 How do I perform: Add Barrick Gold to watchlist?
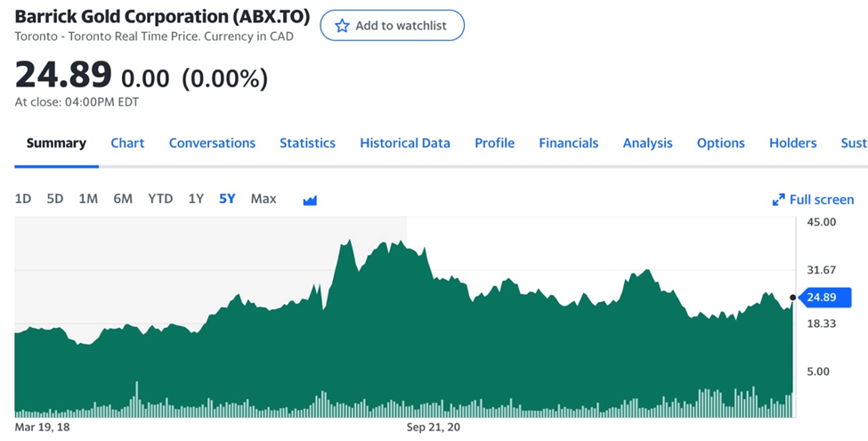[392, 26]
